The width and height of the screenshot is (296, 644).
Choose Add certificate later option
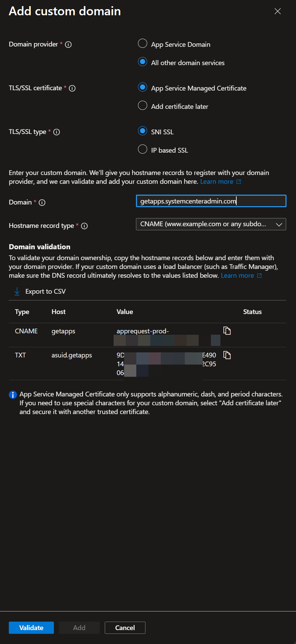pos(142,105)
